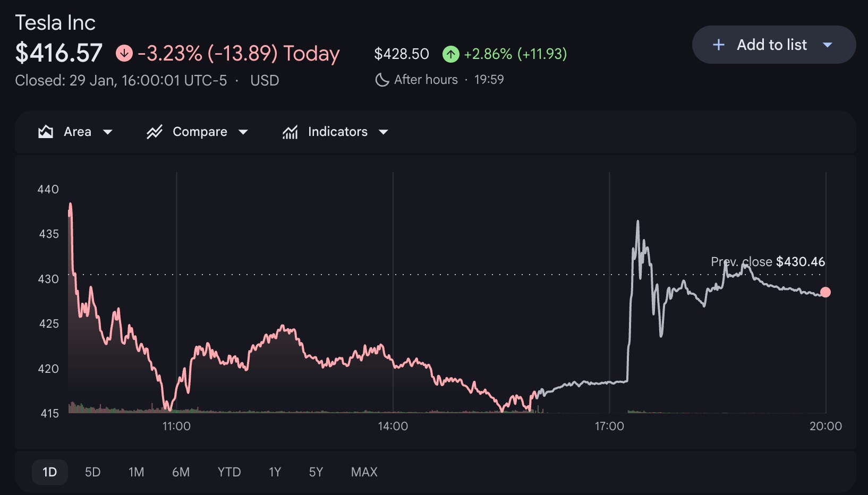Switch chart to 1M range
This screenshot has height=495, width=868.
[136, 472]
